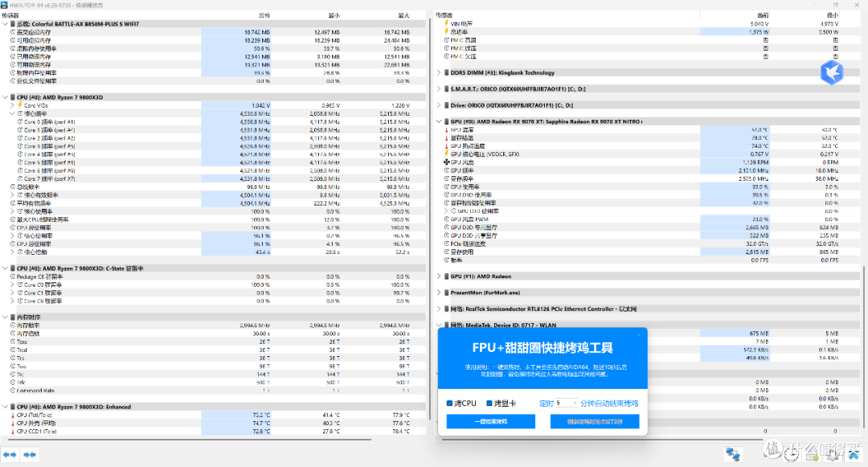
Task: Open the 定时 minutes dropdown showing 5
Action: coord(567,404)
